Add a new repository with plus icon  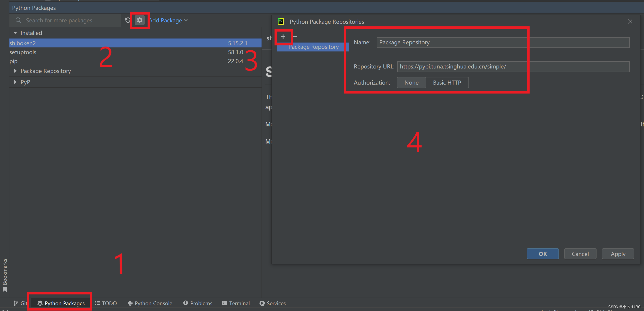pyautogui.click(x=283, y=37)
